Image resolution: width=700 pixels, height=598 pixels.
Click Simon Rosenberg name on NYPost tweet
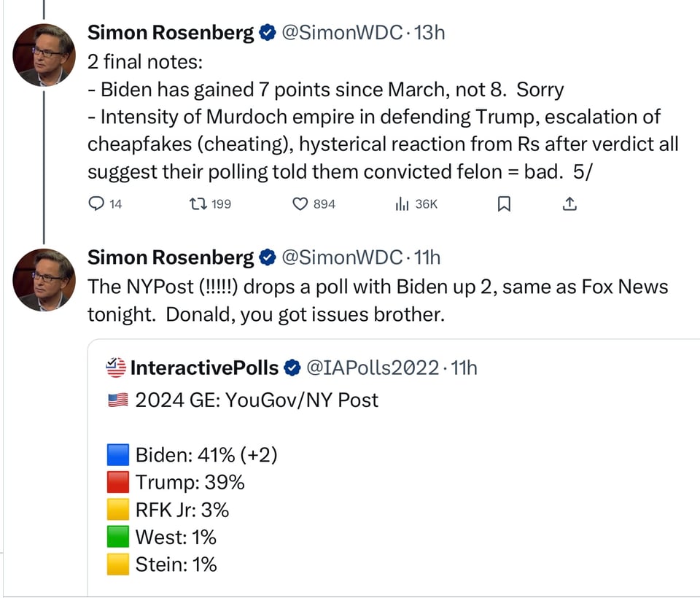(x=171, y=257)
